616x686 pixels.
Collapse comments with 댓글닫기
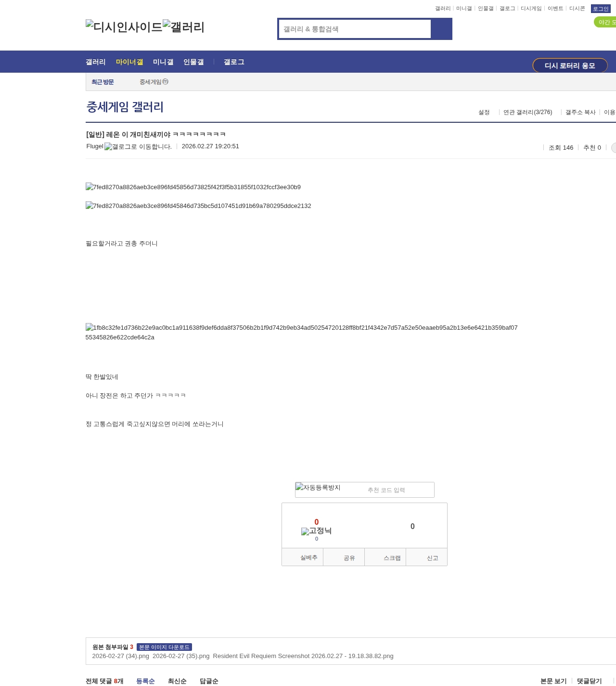click(589, 681)
